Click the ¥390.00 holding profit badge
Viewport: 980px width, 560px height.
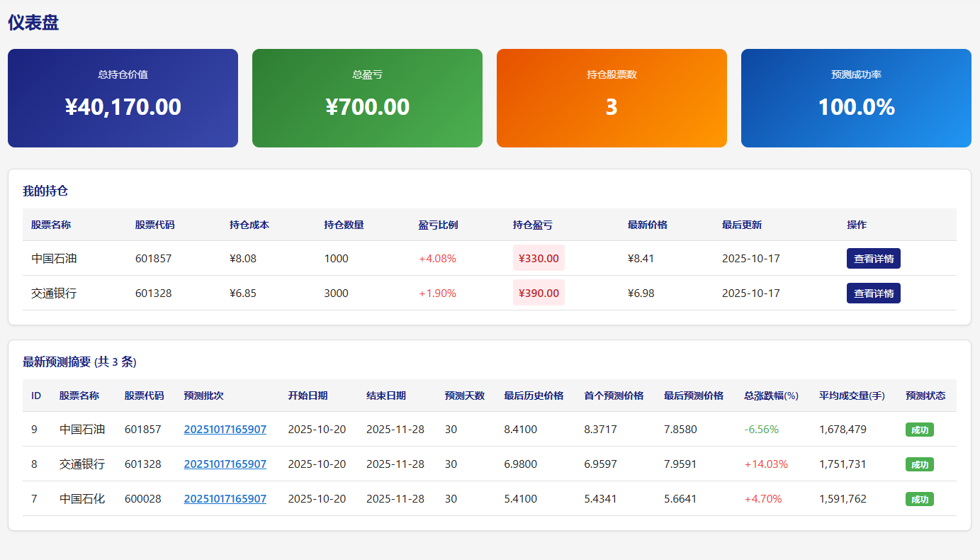539,293
